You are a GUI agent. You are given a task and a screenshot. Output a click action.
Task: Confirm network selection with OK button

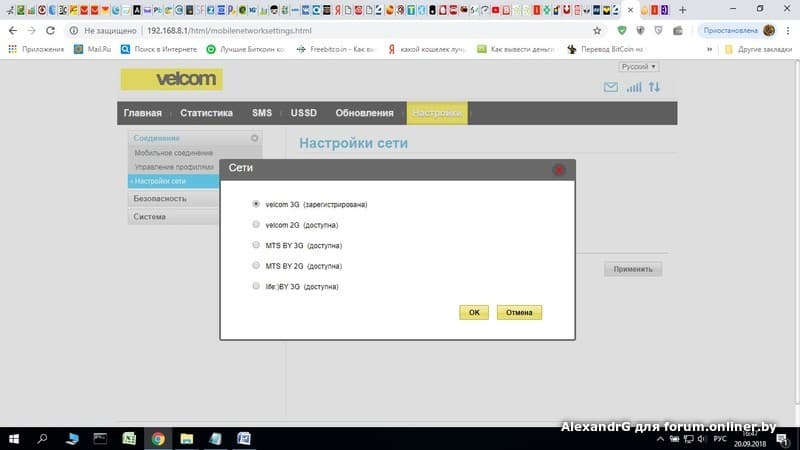click(x=473, y=312)
